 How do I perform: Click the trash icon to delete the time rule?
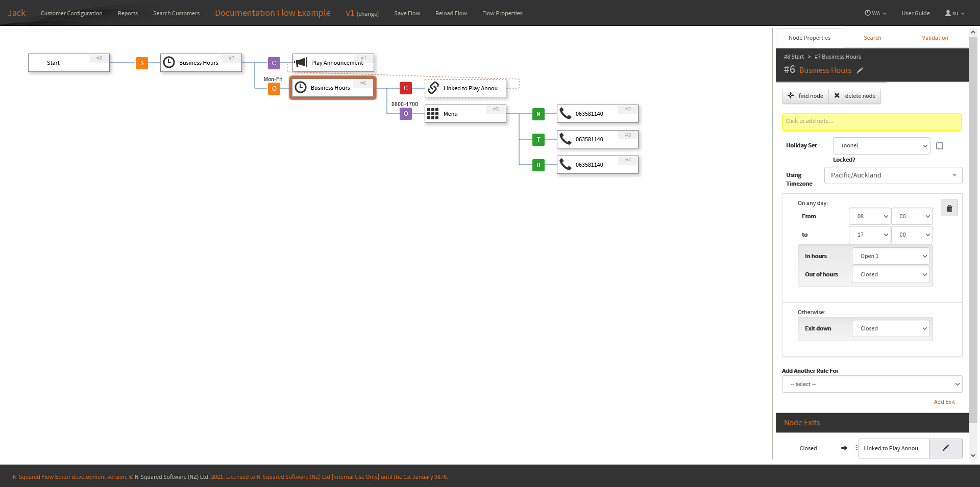(949, 208)
